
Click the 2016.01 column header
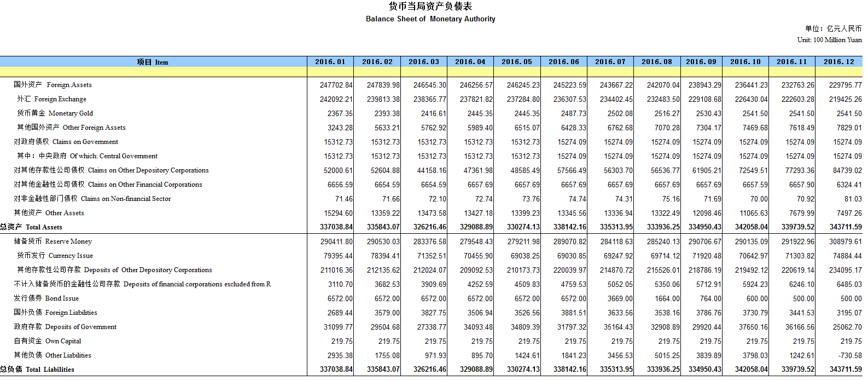(x=330, y=62)
